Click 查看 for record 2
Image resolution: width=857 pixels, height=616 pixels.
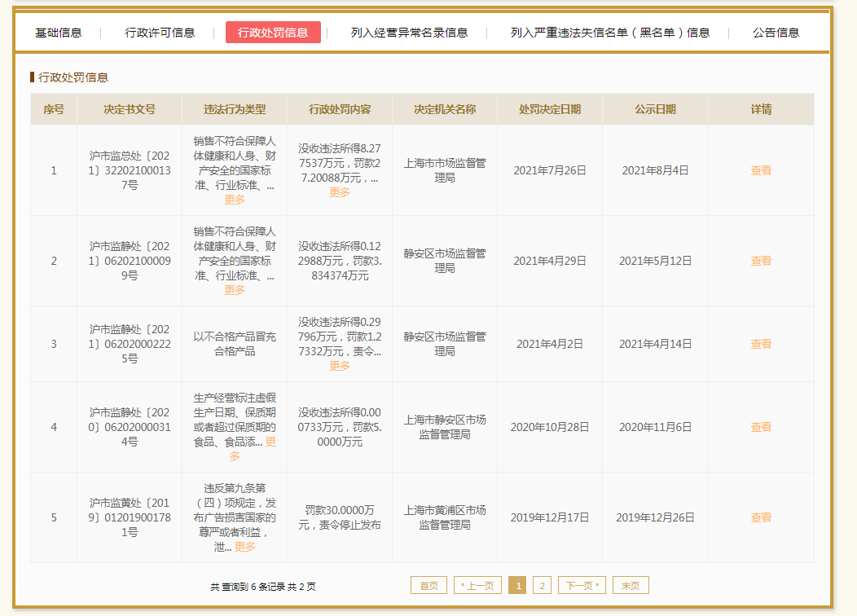click(x=761, y=261)
